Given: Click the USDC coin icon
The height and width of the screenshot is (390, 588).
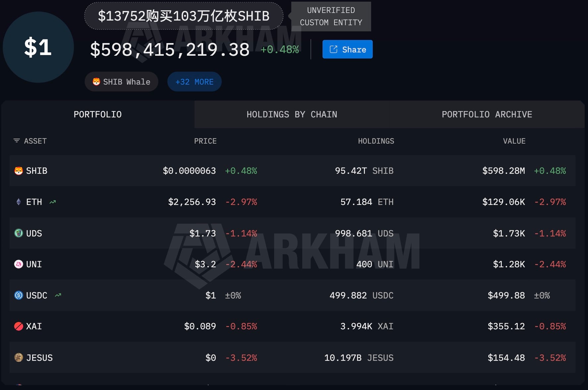Looking at the screenshot, I should coord(19,295).
